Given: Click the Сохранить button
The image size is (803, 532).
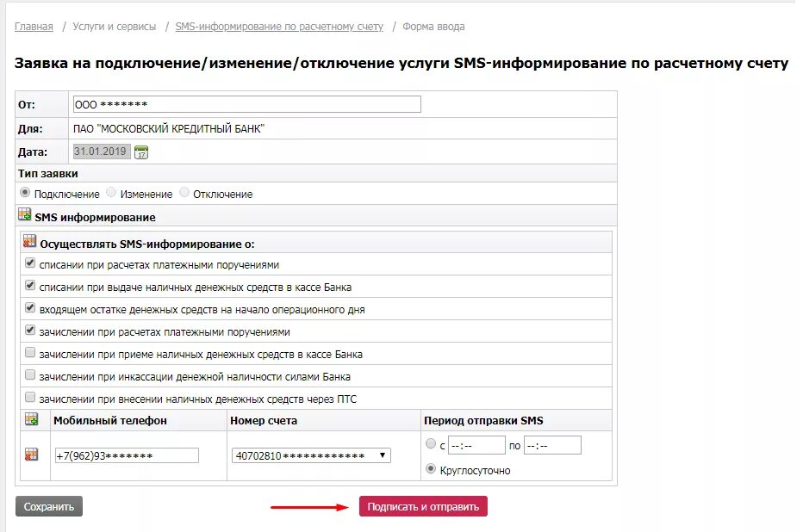Looking at the screenshot, I should click(x=49, y=506).
